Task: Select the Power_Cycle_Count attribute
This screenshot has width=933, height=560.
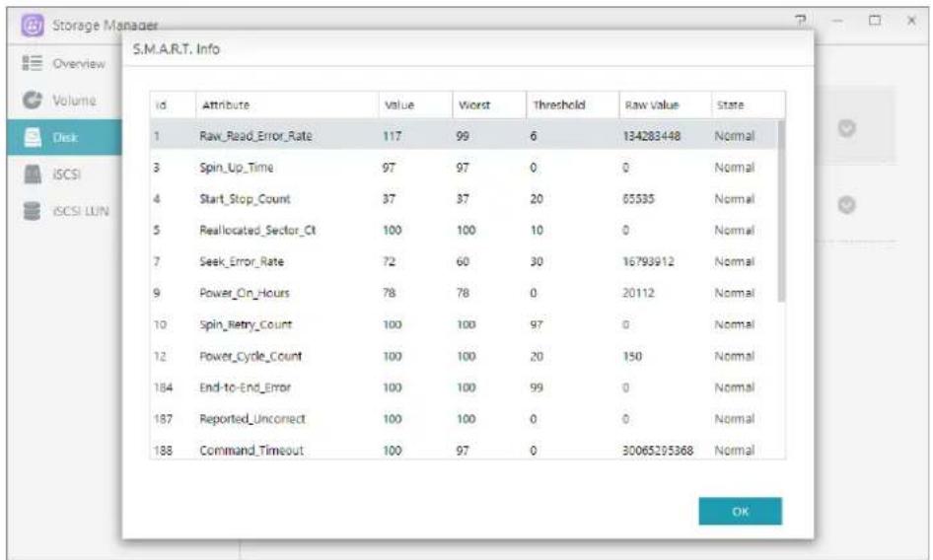Action: coord(251,356)
